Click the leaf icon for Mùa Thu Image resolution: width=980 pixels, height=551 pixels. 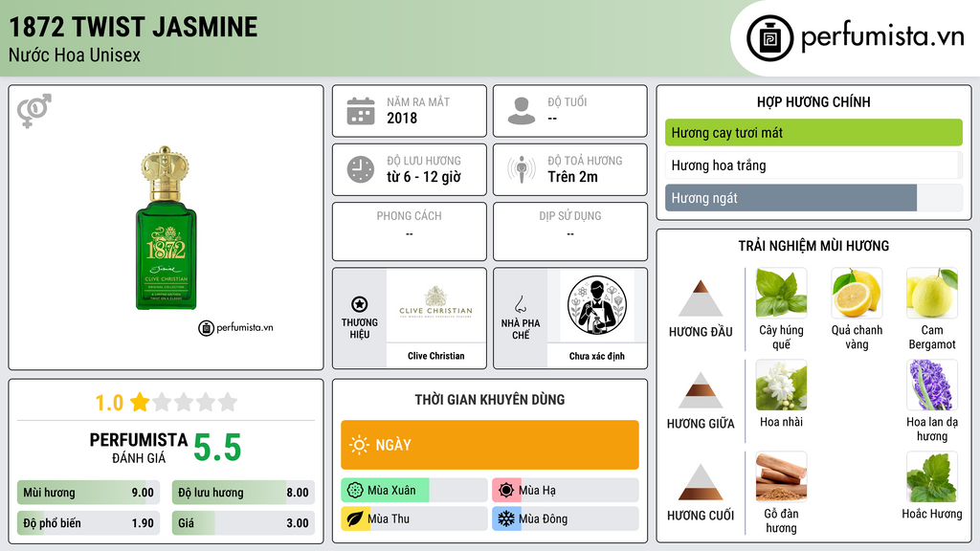click(355, 518)
